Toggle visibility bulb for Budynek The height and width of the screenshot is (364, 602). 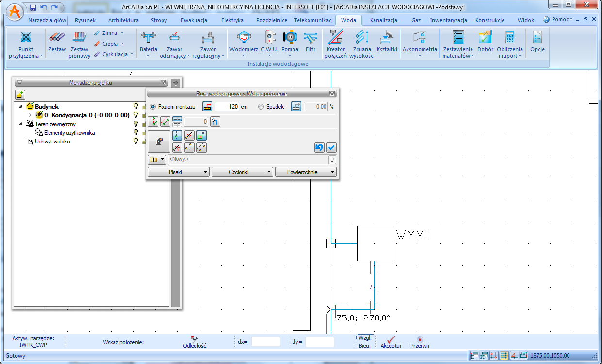click(136, 106)
